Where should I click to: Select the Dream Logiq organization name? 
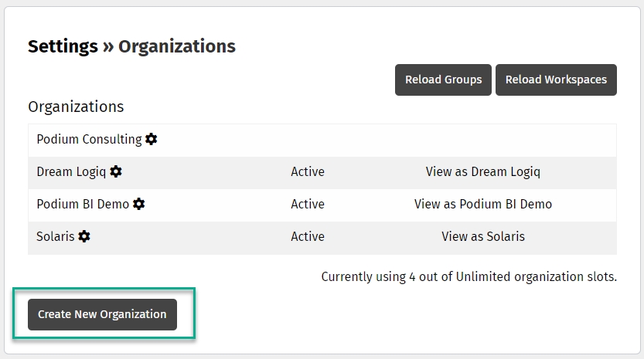[x=71, y=171]
